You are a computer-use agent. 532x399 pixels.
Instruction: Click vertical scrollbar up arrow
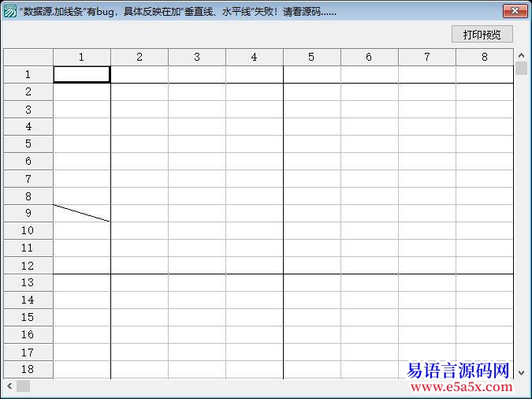[522, 55]
